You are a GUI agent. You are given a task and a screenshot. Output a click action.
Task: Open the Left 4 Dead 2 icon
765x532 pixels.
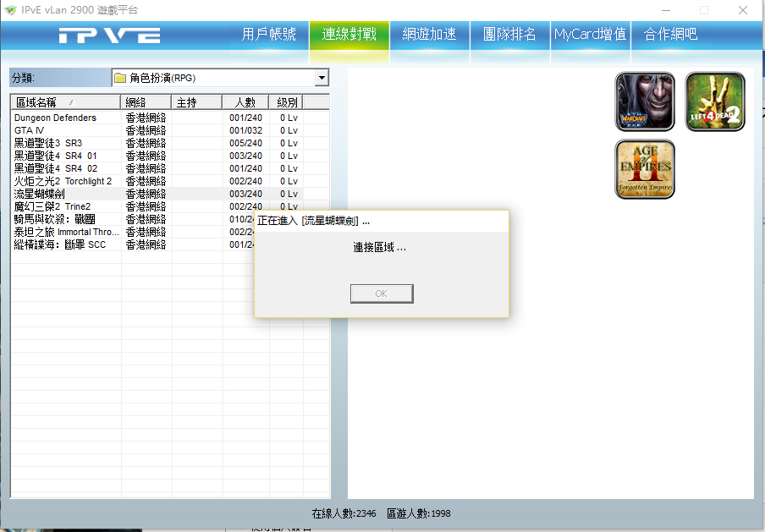715,101
